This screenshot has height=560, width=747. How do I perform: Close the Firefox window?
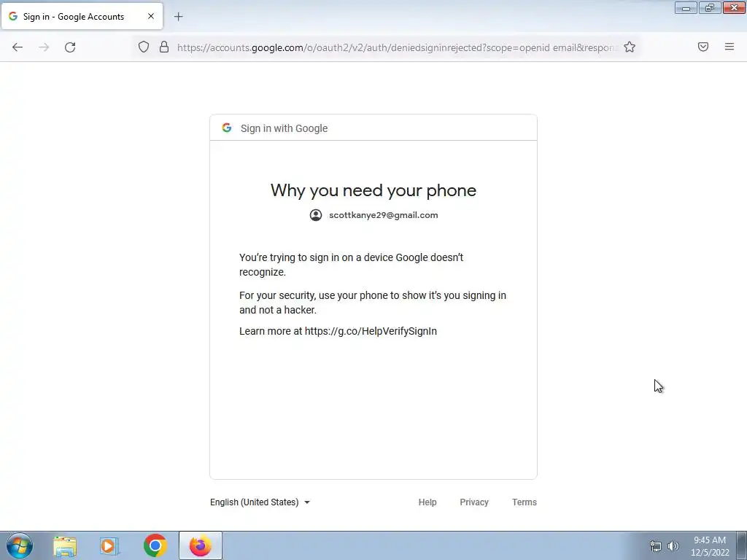pyautogui.click(x=734, y=7)
